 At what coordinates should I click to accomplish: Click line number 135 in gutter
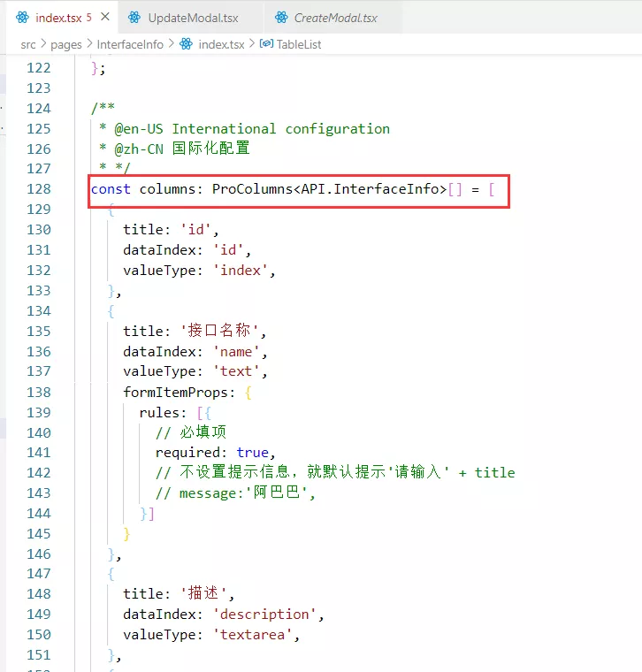coord(39,332)
